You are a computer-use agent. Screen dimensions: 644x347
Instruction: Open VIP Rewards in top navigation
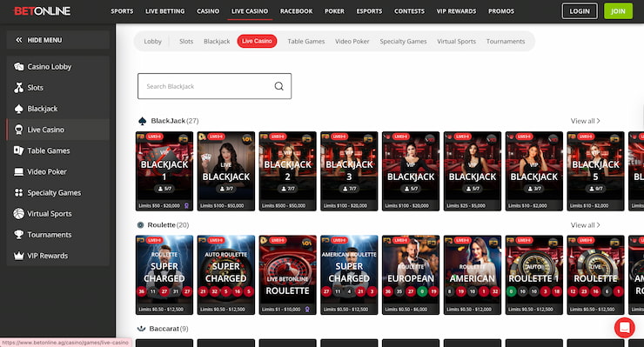(x=456, y=11)
